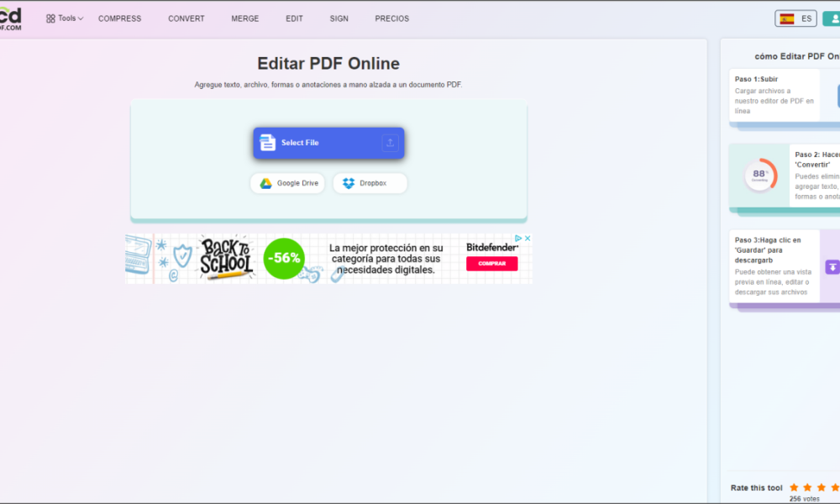The width and height of the screenshot is (840, 504).
Task: Open the COMPRESS menu item
Action: point(119,18)
